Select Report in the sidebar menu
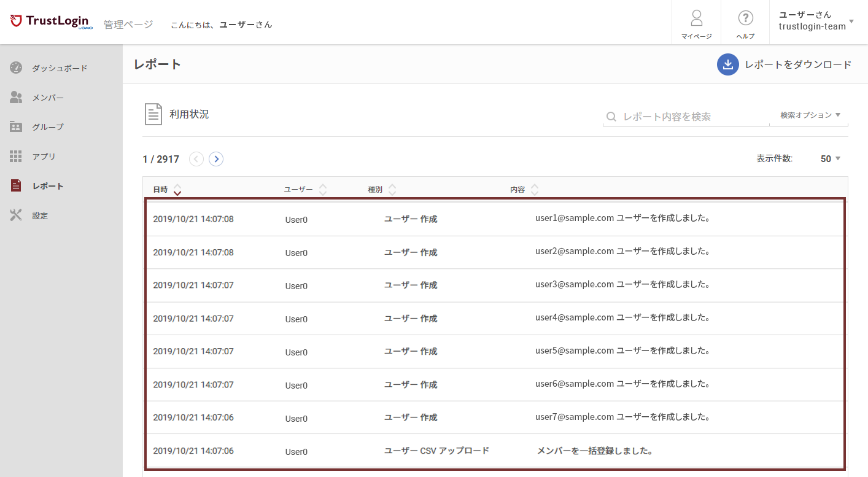 [47, 186]
